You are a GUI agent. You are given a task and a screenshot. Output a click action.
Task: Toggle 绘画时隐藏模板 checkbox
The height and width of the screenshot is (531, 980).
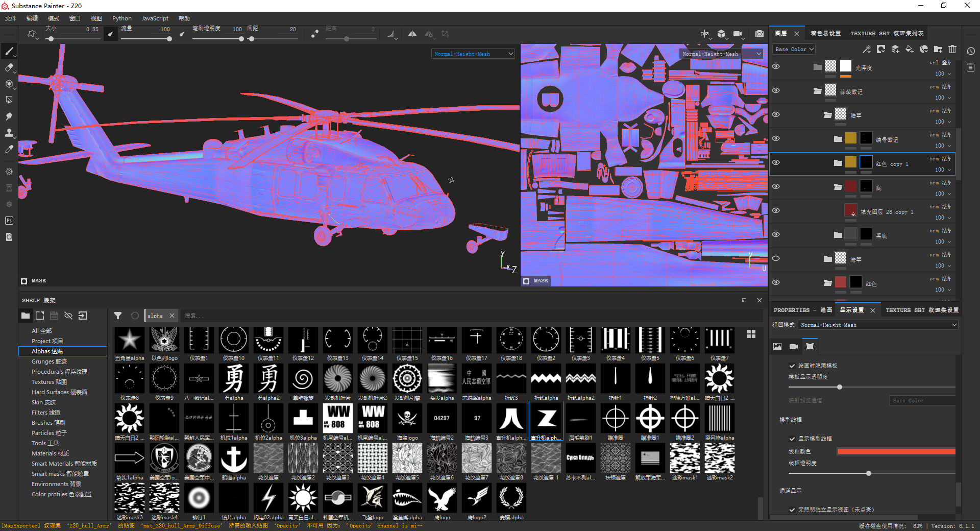coord(792,366)
